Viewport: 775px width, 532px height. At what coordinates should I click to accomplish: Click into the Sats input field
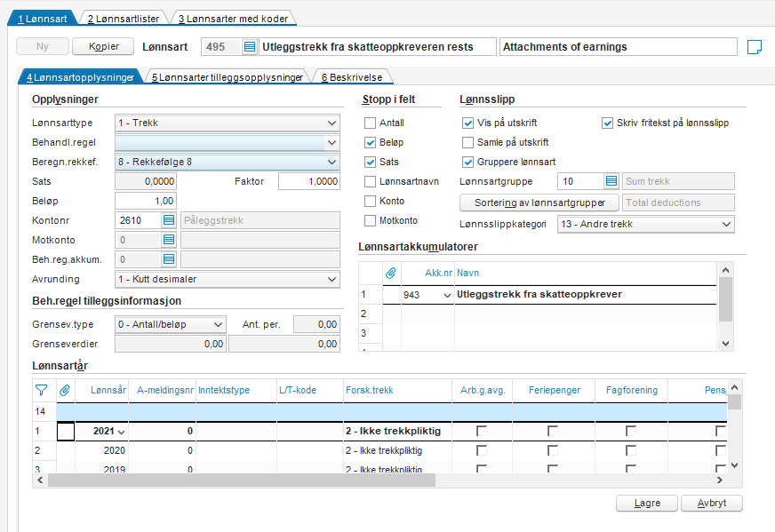click(146, 181)
